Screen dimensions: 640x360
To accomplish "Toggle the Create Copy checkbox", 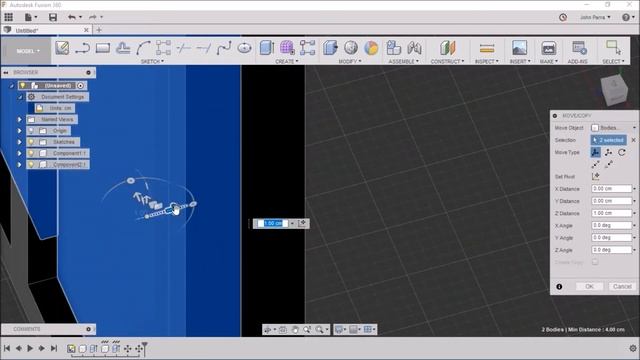I will tap(595, 262).
